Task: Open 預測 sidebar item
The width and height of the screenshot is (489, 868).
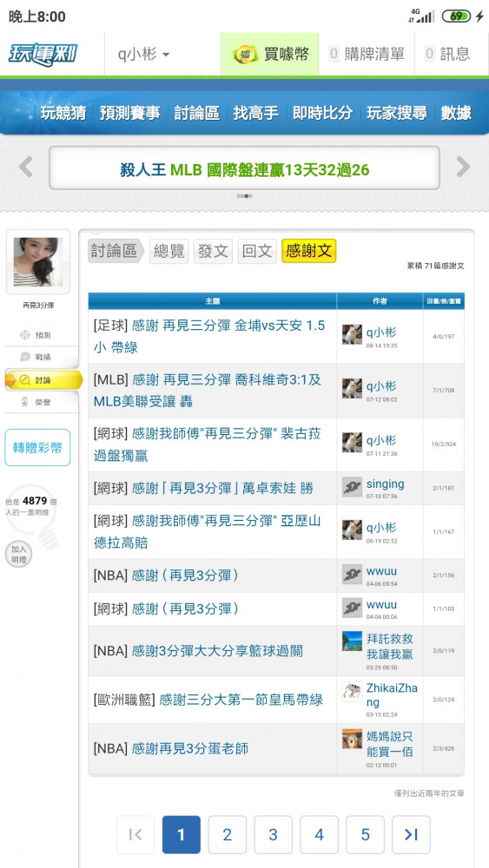Action: (42, 335)
